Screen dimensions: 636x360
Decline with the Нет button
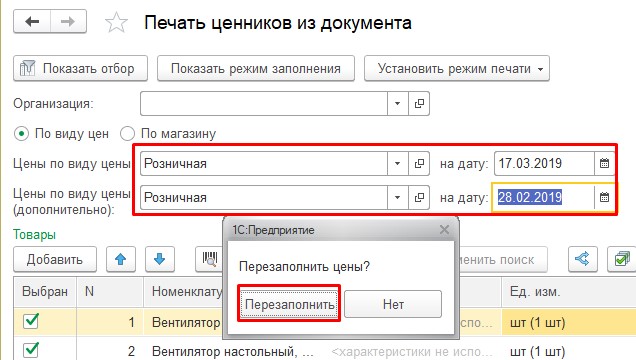(393, 304)
